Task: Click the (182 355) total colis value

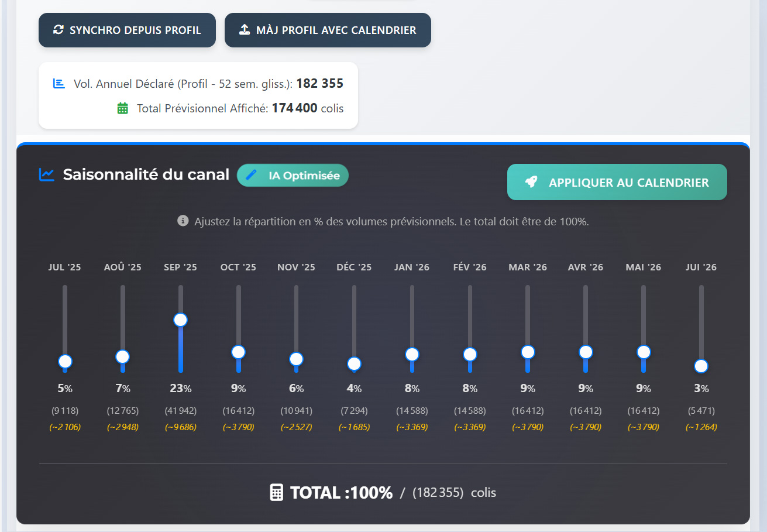Action: click(438, 493)
